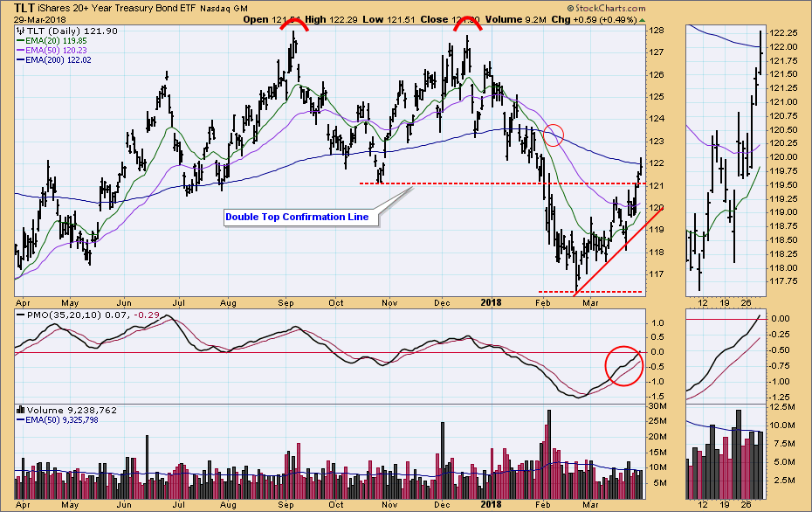Select the green EMA(20) legend line marker

(x=20, y=41)
